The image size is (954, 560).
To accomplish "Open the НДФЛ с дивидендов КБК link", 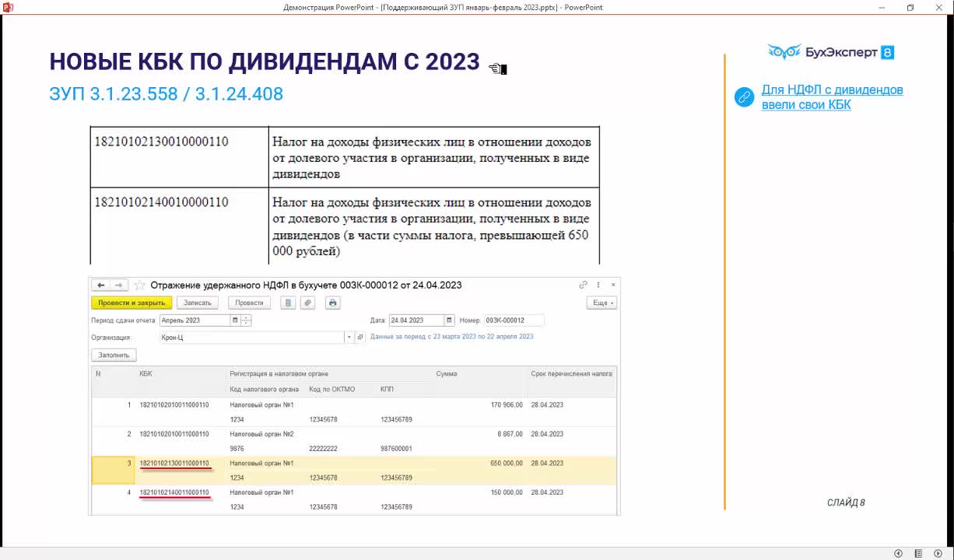I will [832, 97].
